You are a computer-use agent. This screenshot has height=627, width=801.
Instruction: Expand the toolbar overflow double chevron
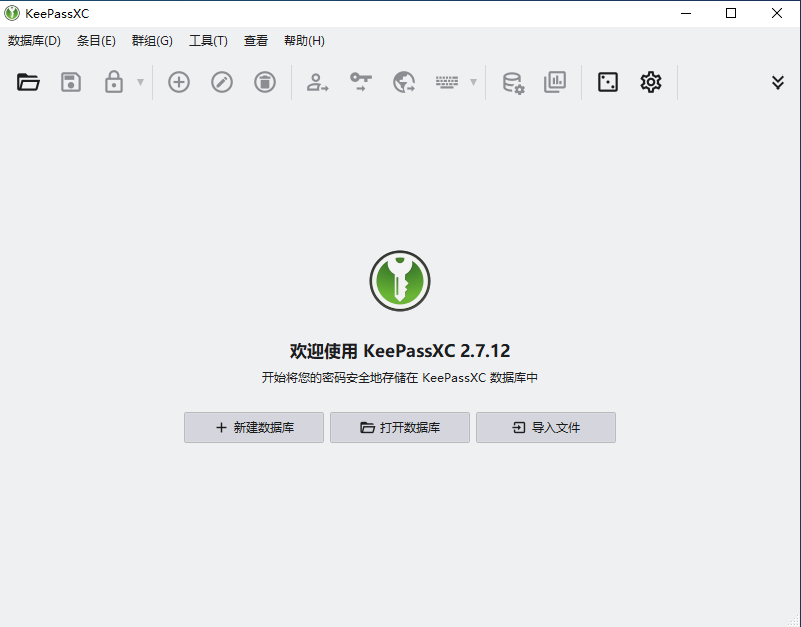[778, 82]
